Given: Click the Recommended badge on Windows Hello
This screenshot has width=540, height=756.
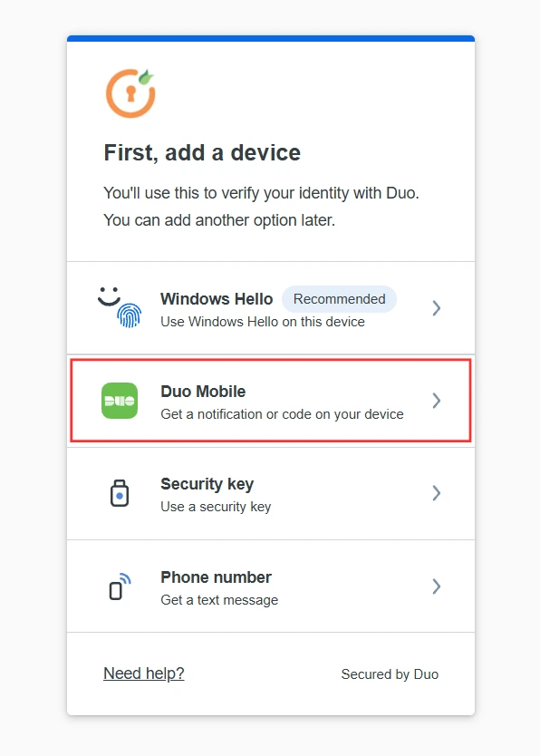Looking at the screenshot, I should pos(339,299).
